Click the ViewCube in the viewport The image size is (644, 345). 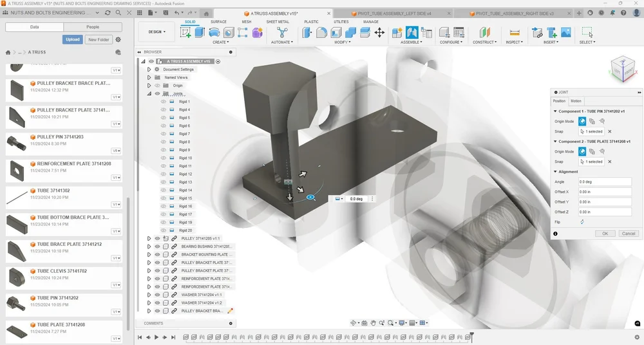pyautogui.click(x=623, y=69)
